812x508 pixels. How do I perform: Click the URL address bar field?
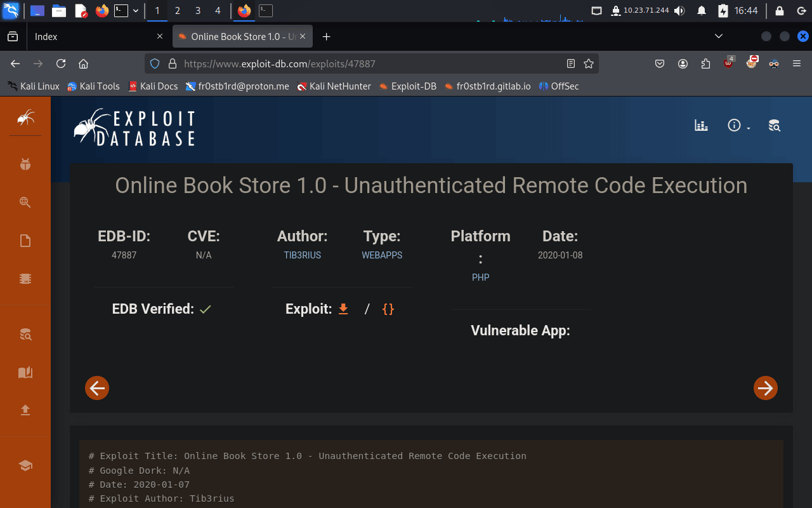coord(368,63)
